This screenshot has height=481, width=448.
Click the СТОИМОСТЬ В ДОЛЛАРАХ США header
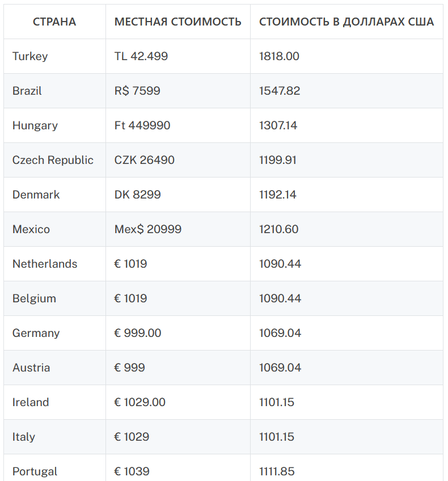(x=346, y=22)
